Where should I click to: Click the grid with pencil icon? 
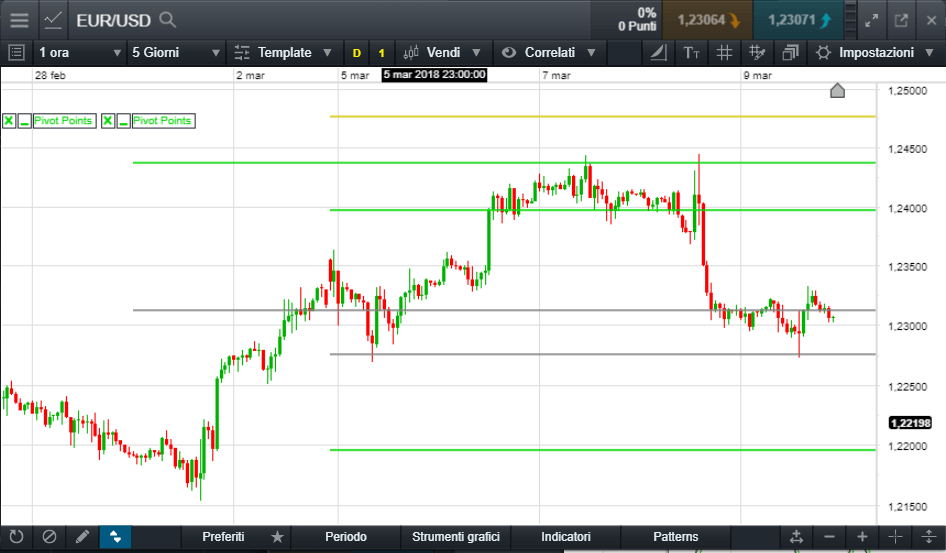coord(757,53)
